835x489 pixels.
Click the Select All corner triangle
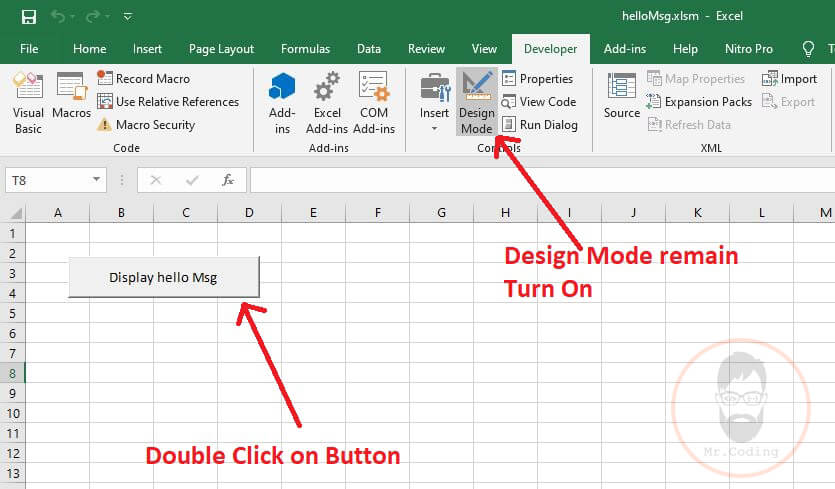click(x=16, y=213)
